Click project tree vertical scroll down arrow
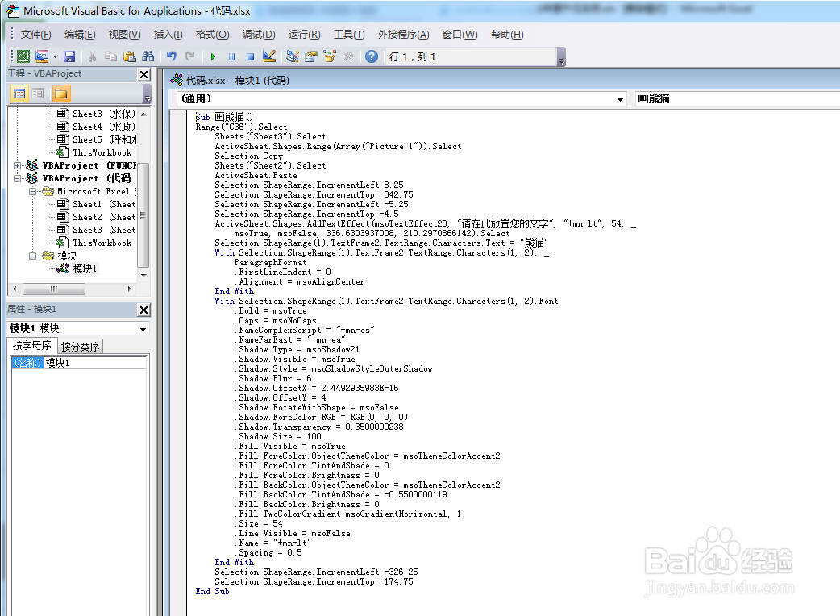Viewport: 840px width, 616px height. [143, 275]
